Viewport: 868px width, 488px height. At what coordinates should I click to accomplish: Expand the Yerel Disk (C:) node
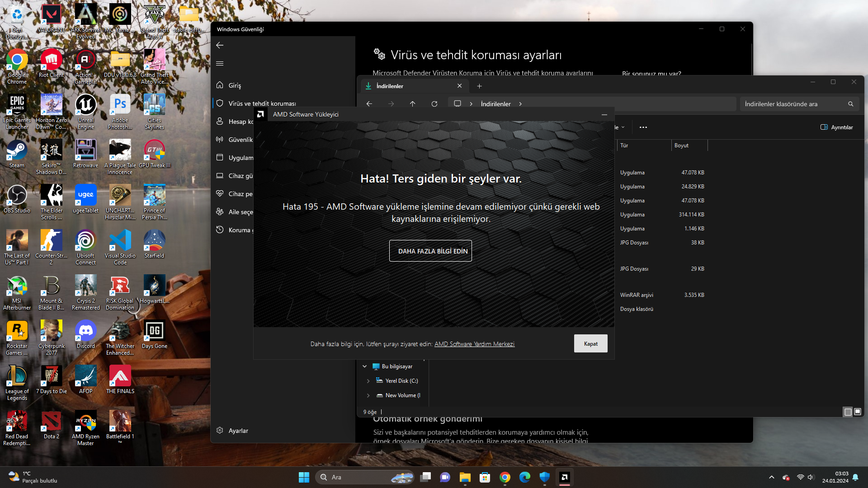368,381
